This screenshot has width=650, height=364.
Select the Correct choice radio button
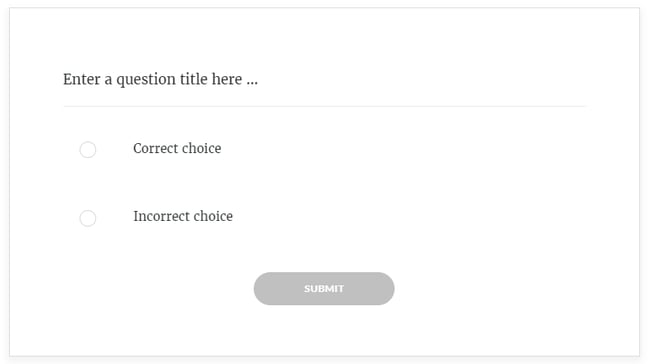pyautogui.click(x=88, y=150)
